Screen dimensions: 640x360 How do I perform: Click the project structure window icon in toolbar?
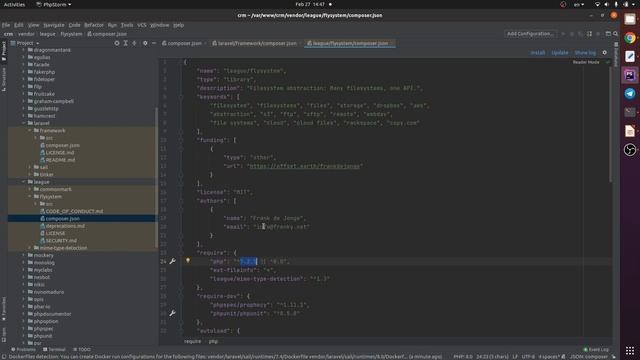pyautogui.click(x=608, y=34)
